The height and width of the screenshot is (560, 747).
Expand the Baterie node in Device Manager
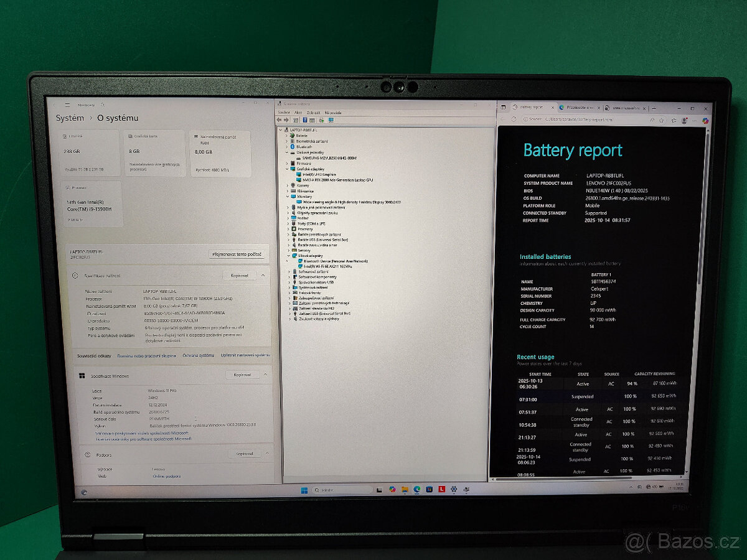[288, 135]
